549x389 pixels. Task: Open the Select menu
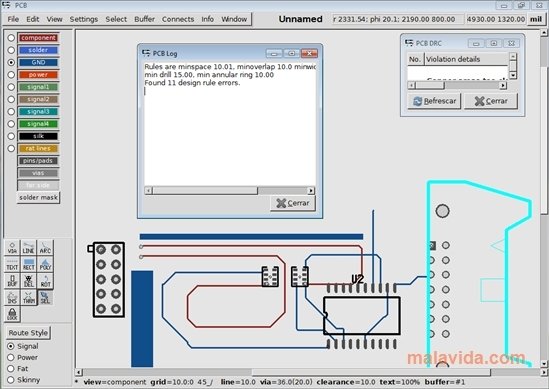pyautogui.click(x=116, y=19)
